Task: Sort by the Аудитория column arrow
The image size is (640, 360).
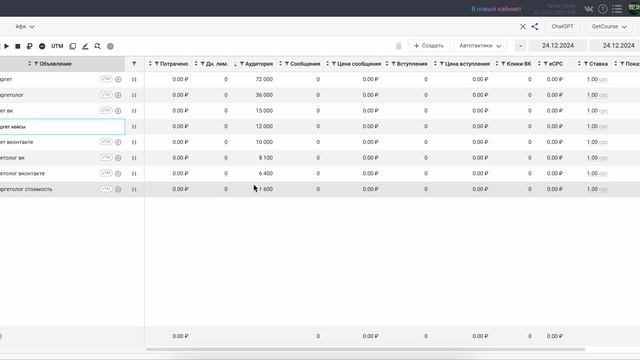Action: point(236,64)
